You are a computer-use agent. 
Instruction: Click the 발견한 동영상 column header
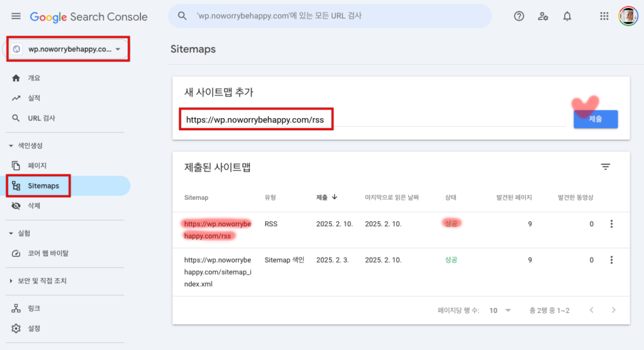576,198
